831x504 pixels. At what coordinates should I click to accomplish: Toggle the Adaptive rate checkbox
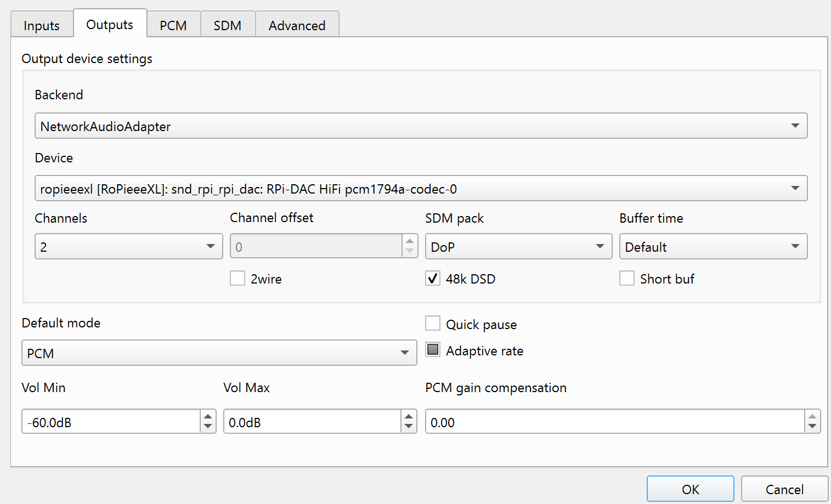pyautogui.click(x=433, y=350)
